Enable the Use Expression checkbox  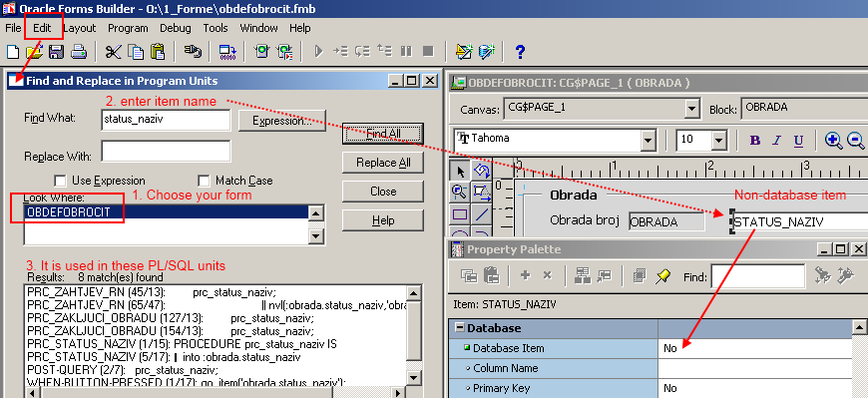point(60,181)
